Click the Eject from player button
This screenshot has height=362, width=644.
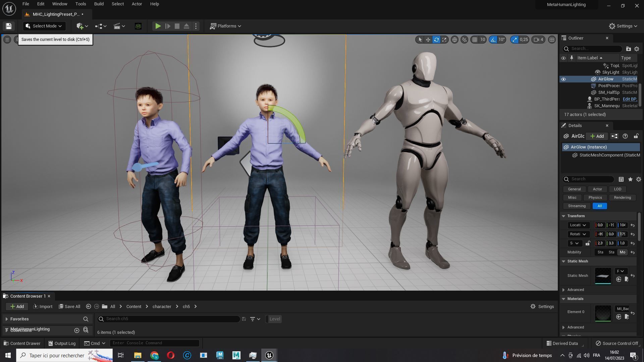(x=186, y=26)
